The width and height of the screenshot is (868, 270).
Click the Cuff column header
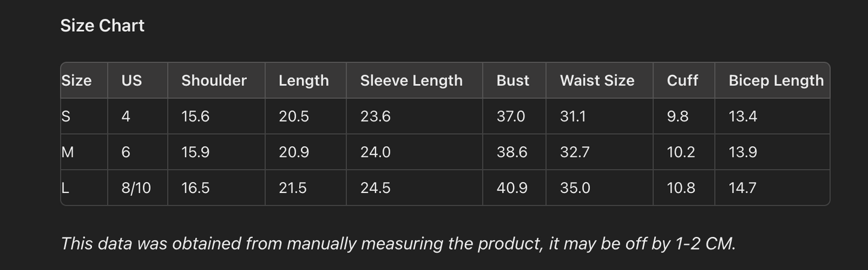coord(682,81)
